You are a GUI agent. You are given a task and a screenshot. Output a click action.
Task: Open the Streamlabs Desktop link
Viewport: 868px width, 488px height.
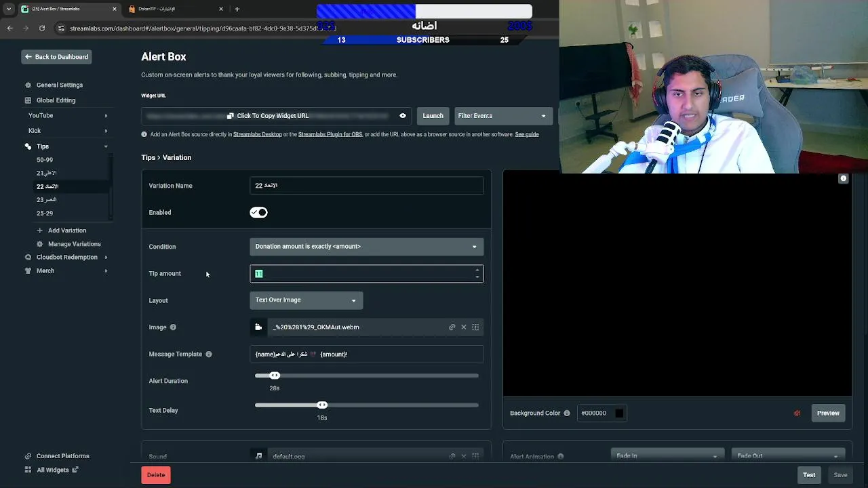click(257, 135)
